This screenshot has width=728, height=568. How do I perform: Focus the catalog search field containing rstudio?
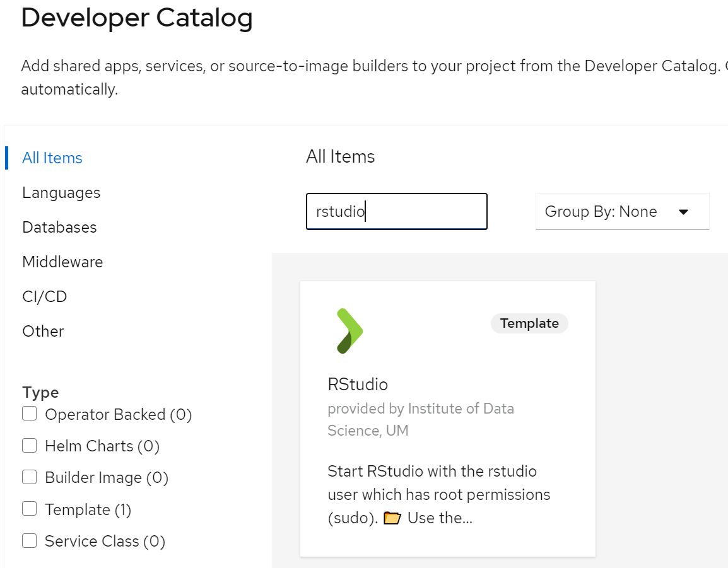397,212
